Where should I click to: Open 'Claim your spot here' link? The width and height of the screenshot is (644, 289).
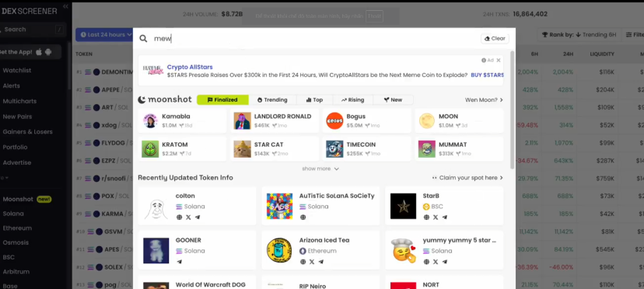467,178
